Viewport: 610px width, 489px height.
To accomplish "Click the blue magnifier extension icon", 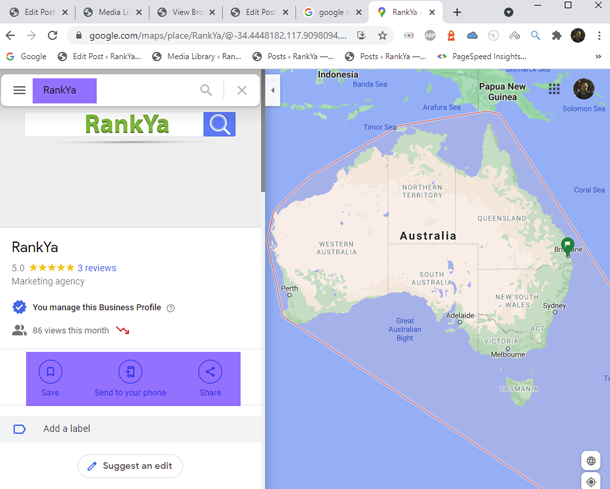I will pos(535,36).
